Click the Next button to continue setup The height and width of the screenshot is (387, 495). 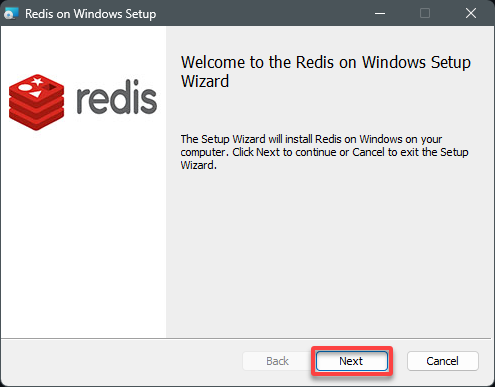pos(352,361)
